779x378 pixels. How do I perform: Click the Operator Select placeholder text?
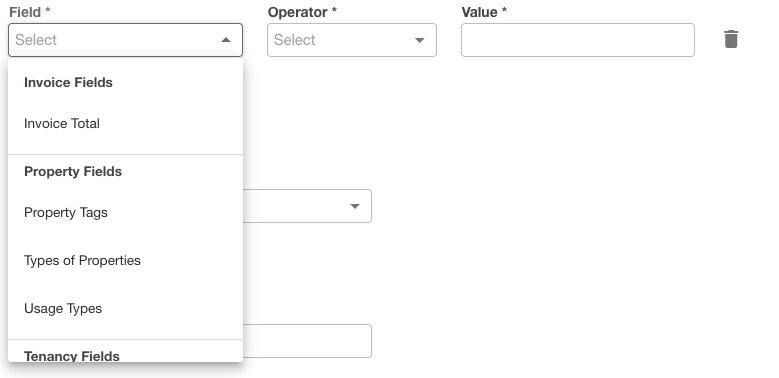[x=295, y=40]
